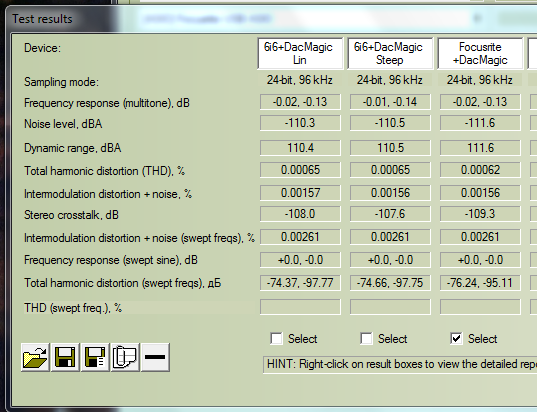Tick Select checkbox under 6i6+DacMagic Steep column
The width and height of the screenshot is (537, 412).
click(x=366, y=339)
